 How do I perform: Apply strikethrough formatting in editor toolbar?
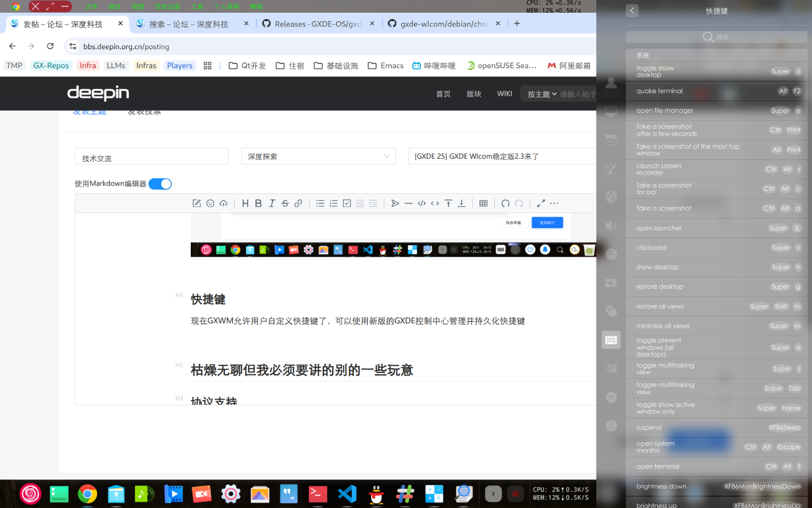click(285, 203)
